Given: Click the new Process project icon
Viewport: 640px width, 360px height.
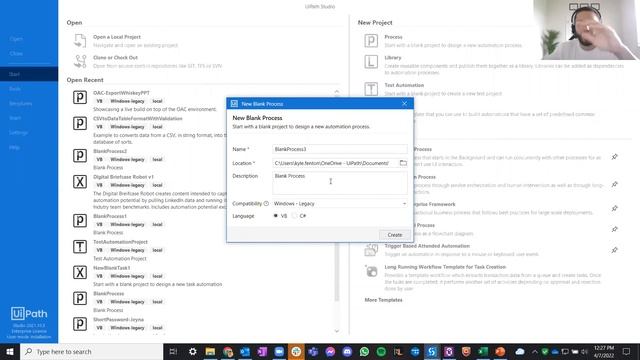Looking at the screenshot, I should pos(371,41).
